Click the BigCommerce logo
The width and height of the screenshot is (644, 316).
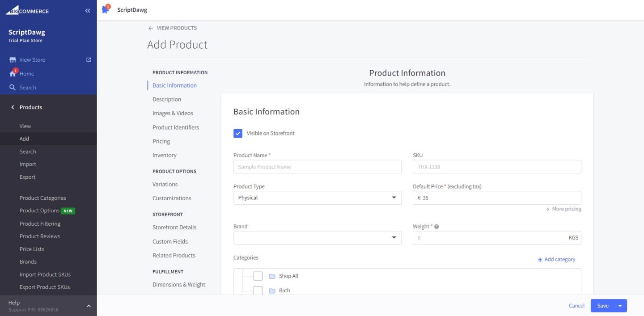(28, 10)
